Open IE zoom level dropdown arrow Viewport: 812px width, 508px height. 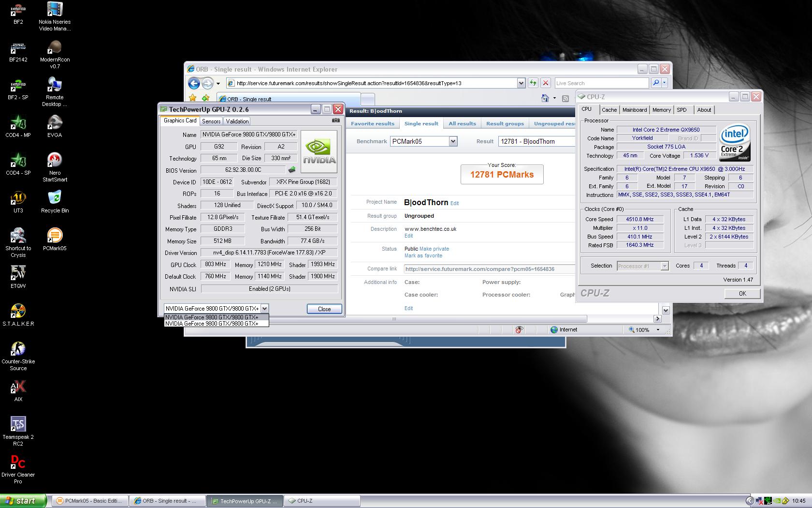pyautogui.click(x=658, y=329)
